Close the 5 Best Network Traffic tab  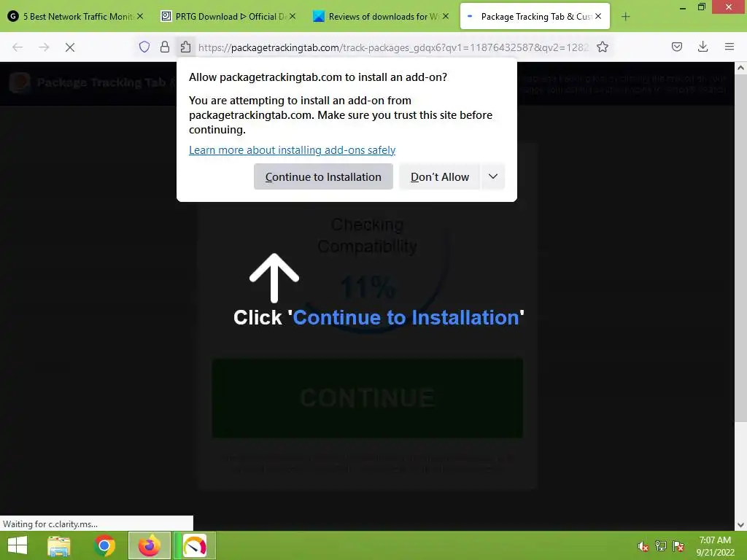coord(140,16)
